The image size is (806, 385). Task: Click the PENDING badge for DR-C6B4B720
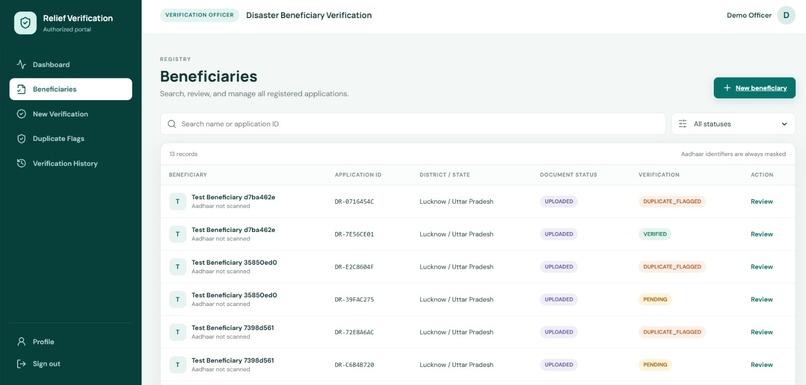tap(655, 364)
